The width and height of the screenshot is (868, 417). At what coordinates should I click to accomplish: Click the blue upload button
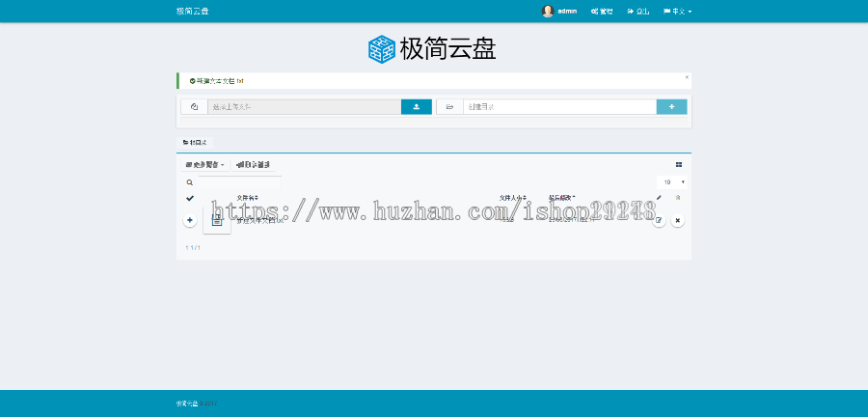tap(417, 107)
